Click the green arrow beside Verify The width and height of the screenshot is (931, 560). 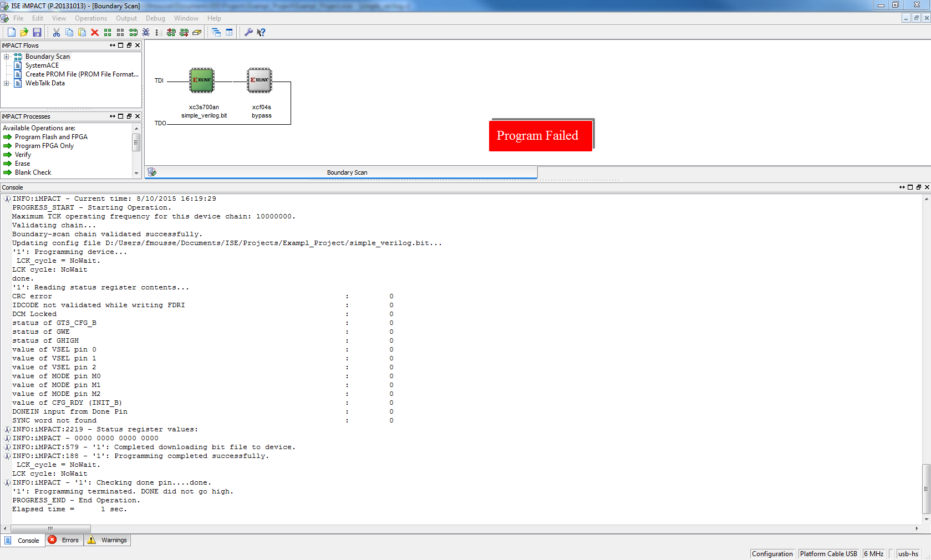8,155
